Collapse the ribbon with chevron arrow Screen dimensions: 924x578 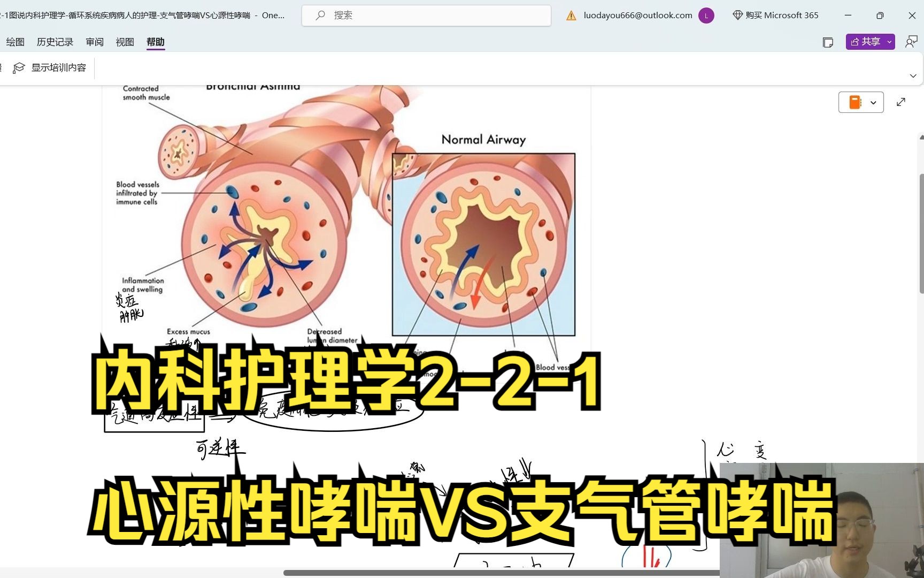pos(913,76)
